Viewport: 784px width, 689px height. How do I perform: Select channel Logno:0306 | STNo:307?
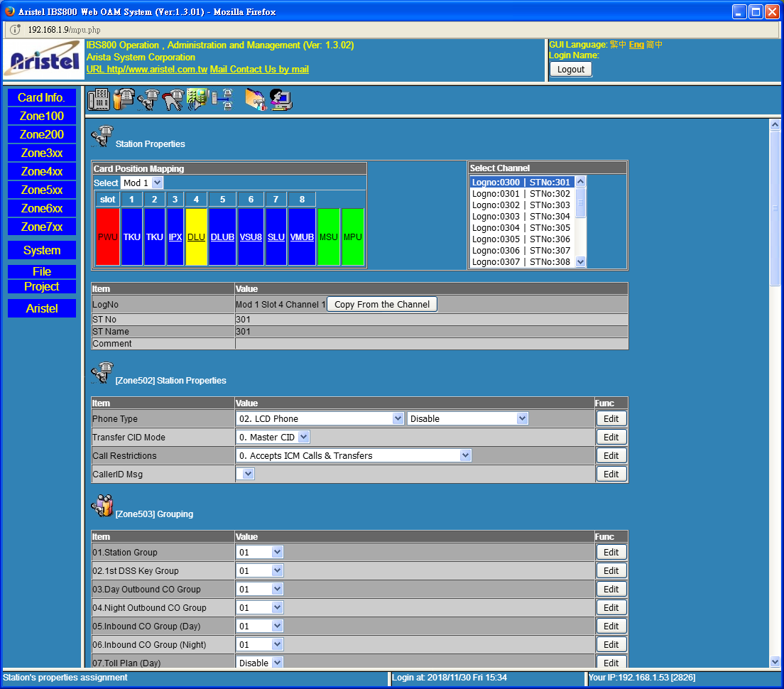tap(521, 251)
